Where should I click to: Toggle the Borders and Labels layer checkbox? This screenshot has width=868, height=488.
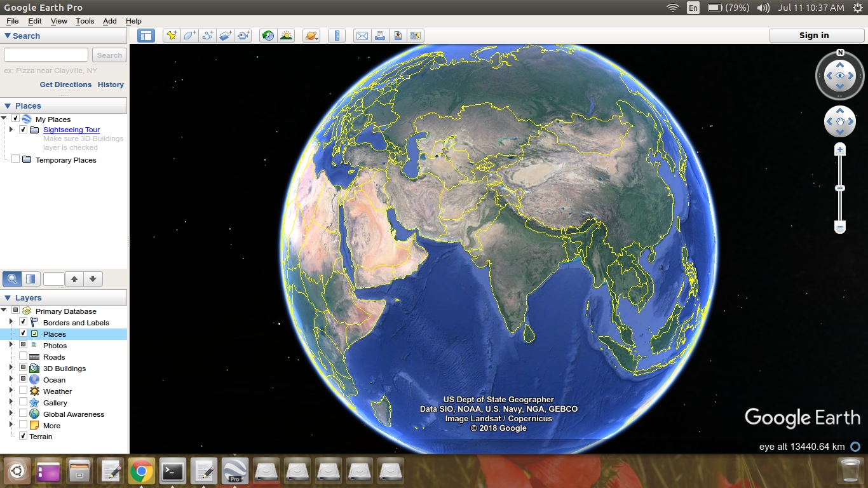coord(24,322)
